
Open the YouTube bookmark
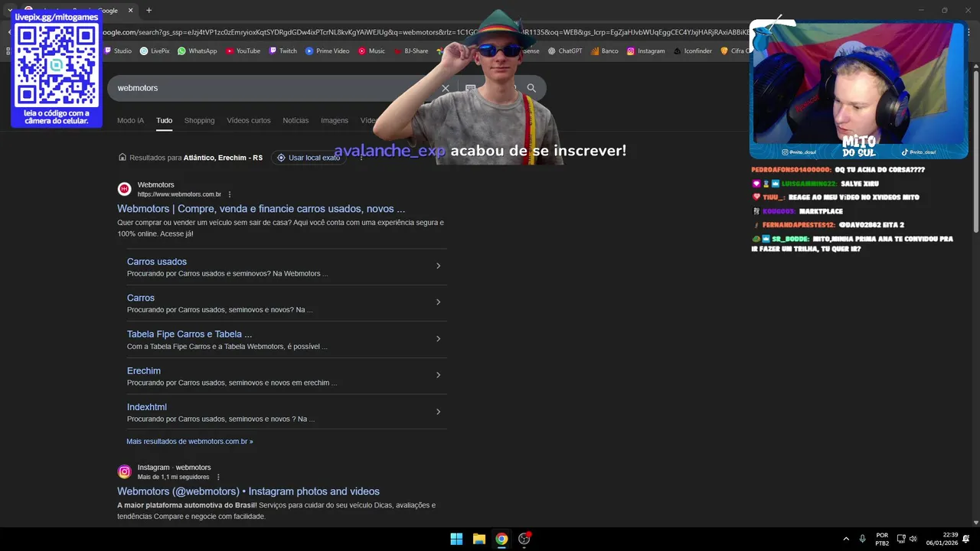[x=243, y=51]
